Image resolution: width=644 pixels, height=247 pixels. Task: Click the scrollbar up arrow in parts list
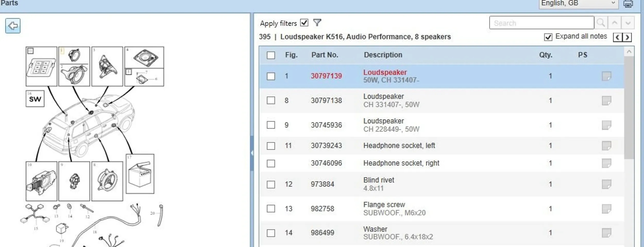tap(629, 52)
